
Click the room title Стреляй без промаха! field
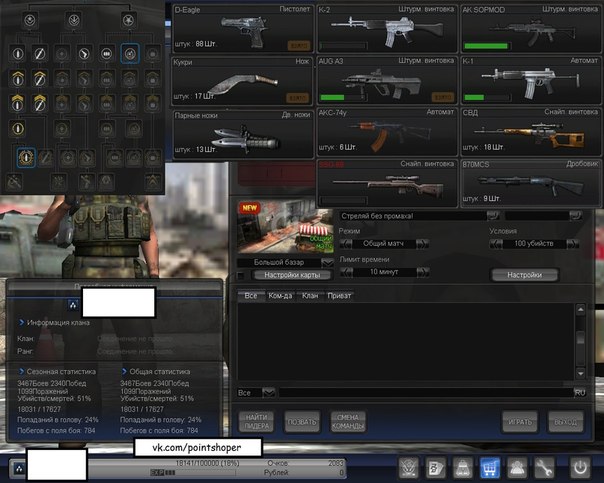pyautogui.click(x=413, y=216)
